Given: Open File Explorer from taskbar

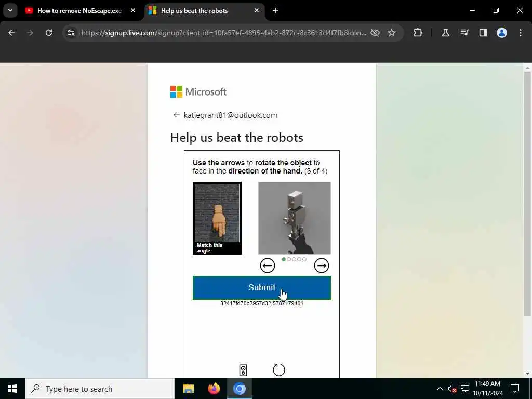Looking at the screenshot, I should click(188, 389).
